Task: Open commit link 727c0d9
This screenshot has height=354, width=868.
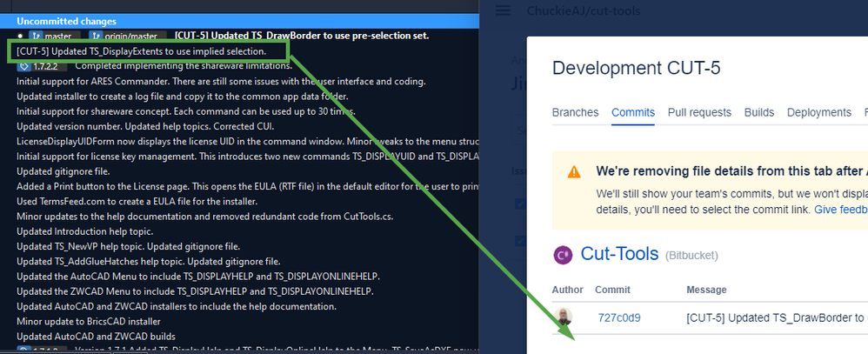Action: coord(619,318)
